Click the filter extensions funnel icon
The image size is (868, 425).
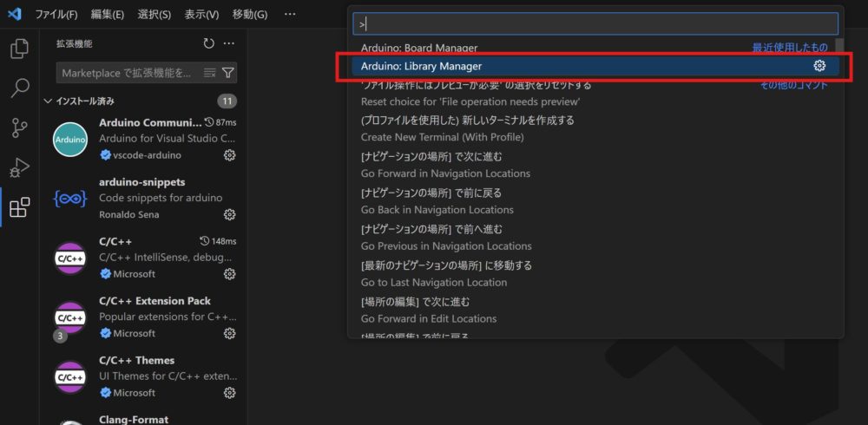pos(228,73)
